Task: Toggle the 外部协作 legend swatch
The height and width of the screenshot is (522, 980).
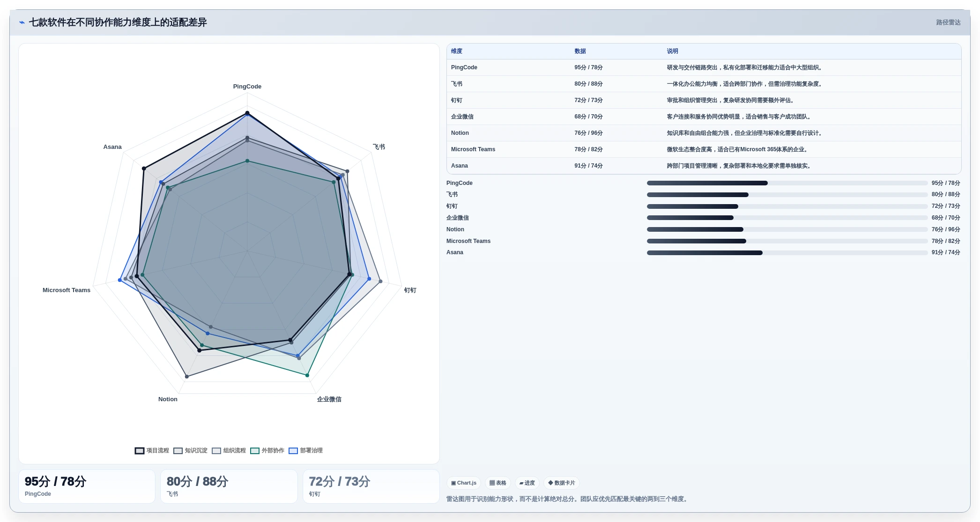Action: click(255, 451)
